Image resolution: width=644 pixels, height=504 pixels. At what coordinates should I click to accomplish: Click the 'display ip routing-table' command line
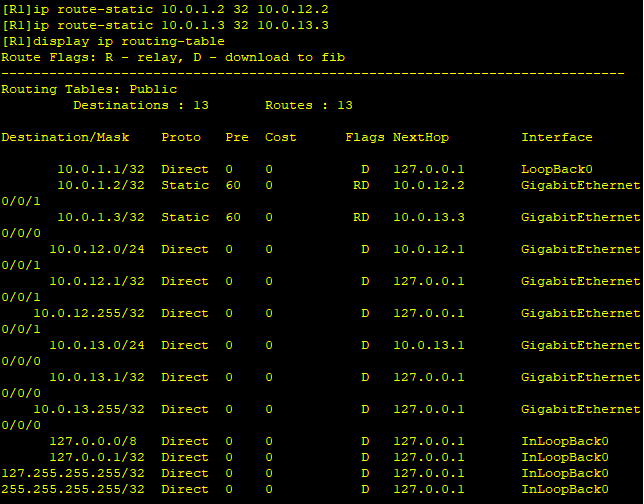tap(129, 41)
